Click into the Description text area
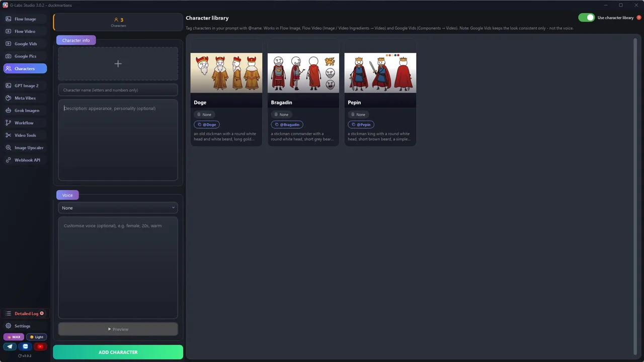 (x=118, y=140)
